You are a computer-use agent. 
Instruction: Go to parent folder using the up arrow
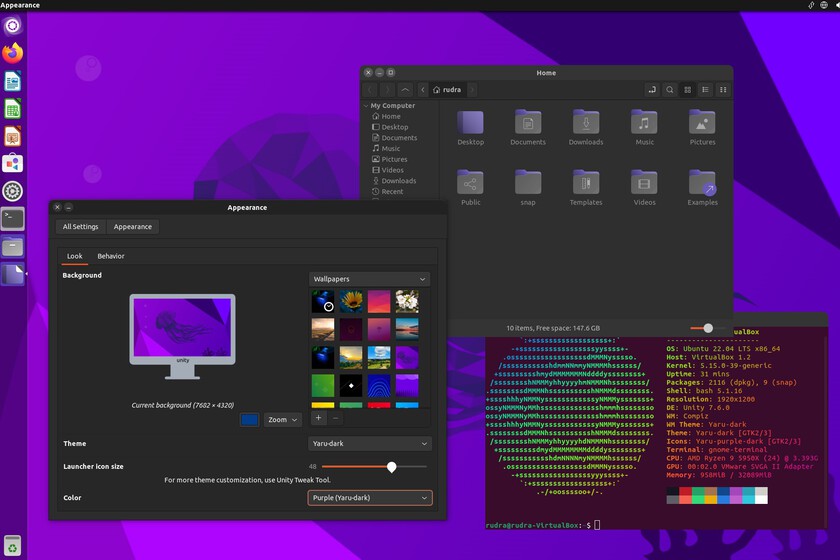405,89
